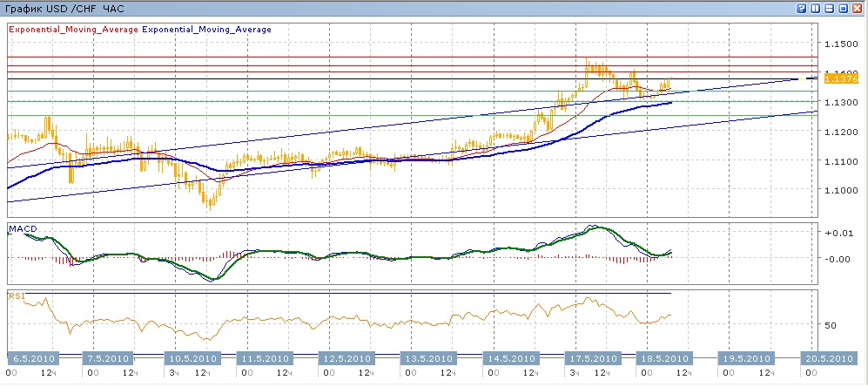Viewport: 868px width, 387px height.
Task: Select the 7.5.2010 date marker
Action: coord(107,358)
